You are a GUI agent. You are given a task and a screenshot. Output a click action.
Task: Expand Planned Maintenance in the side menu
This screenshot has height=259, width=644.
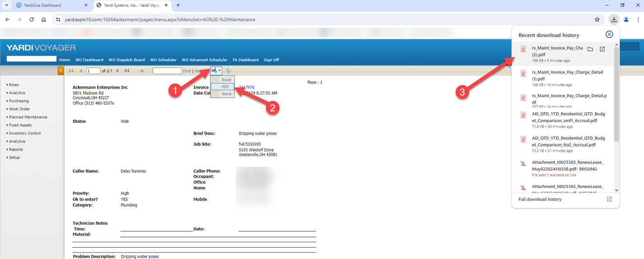click(28, 117)
